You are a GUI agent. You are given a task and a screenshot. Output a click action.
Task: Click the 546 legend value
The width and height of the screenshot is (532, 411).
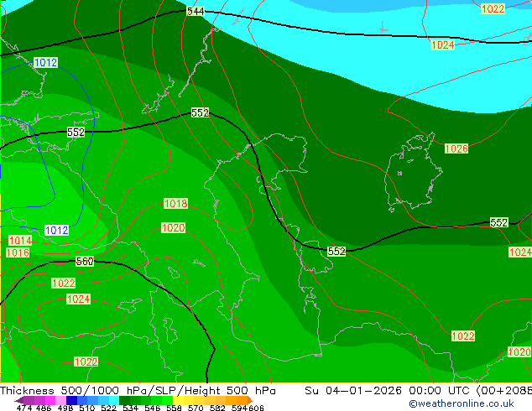152,408
